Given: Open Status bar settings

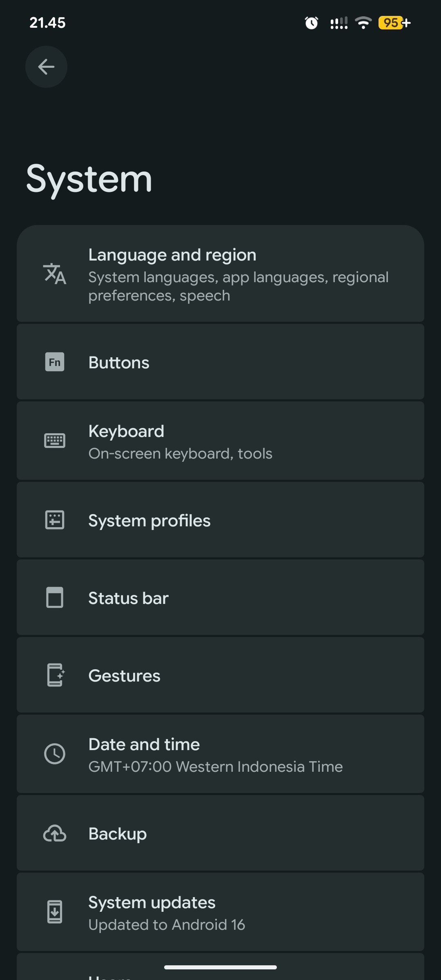Looking at the screenshot, I should (220, 597).
